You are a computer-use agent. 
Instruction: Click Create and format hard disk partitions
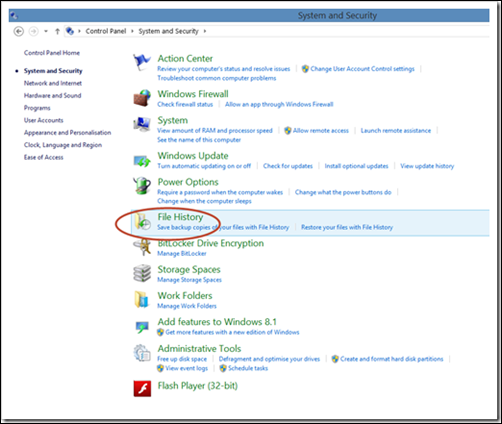pos(392,359)
